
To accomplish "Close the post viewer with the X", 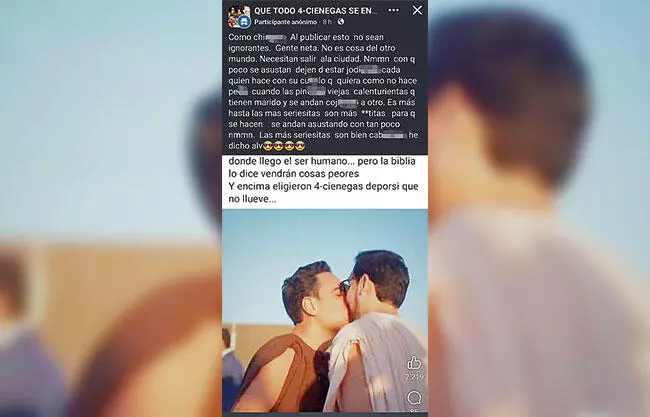I will (417, 10).
